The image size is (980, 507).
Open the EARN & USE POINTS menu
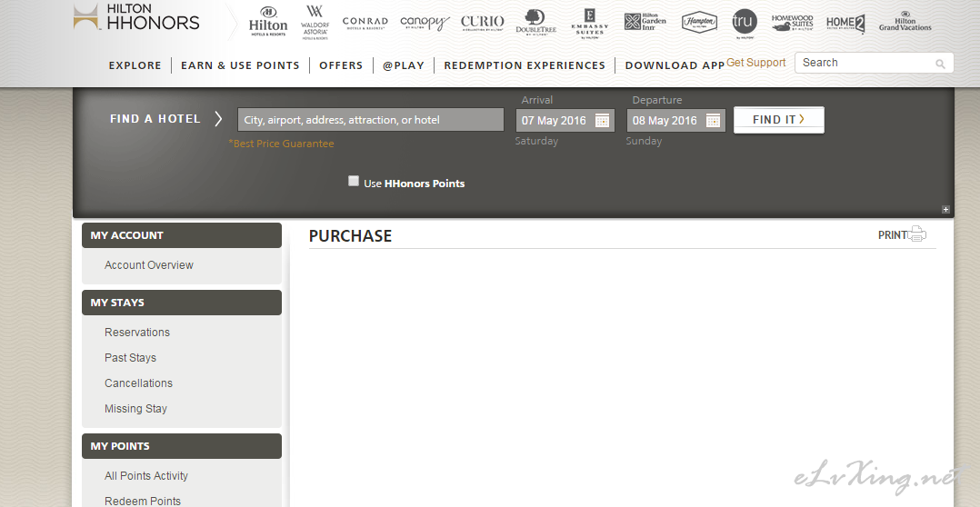(x=241, y=65)
